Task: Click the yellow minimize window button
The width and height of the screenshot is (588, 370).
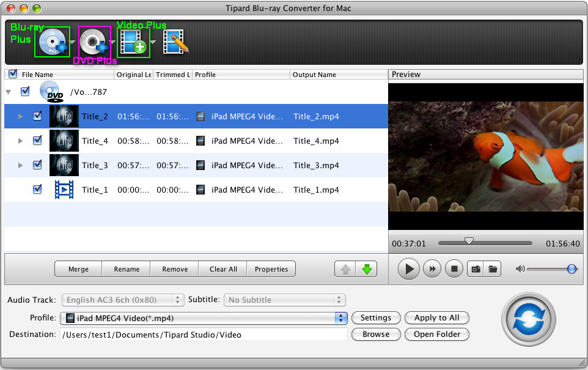Action: (24, 8)
